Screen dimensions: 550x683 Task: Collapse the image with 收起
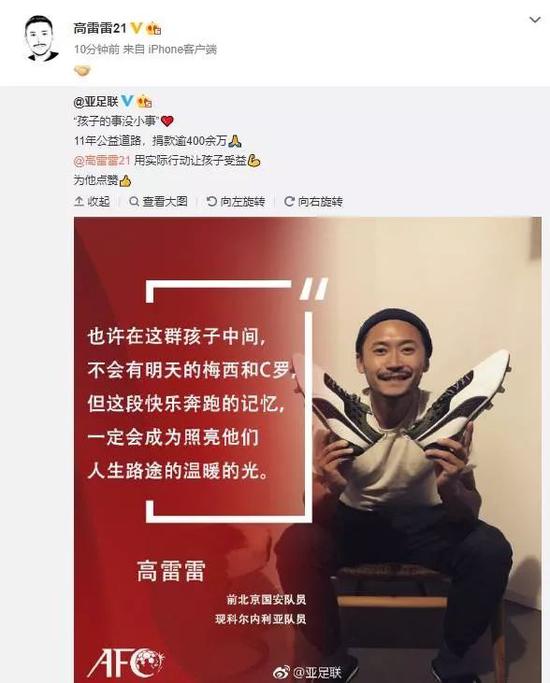tap(92, 201)
